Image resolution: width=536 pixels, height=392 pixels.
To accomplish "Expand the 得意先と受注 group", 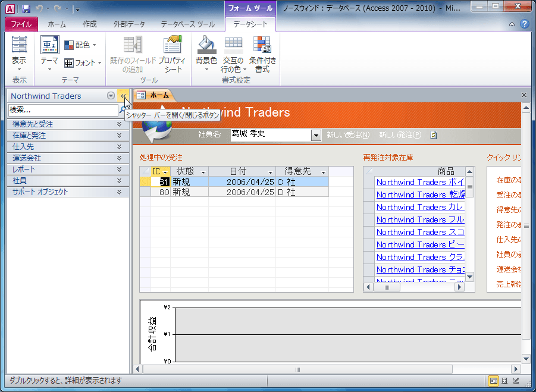I will click(68, 124).
